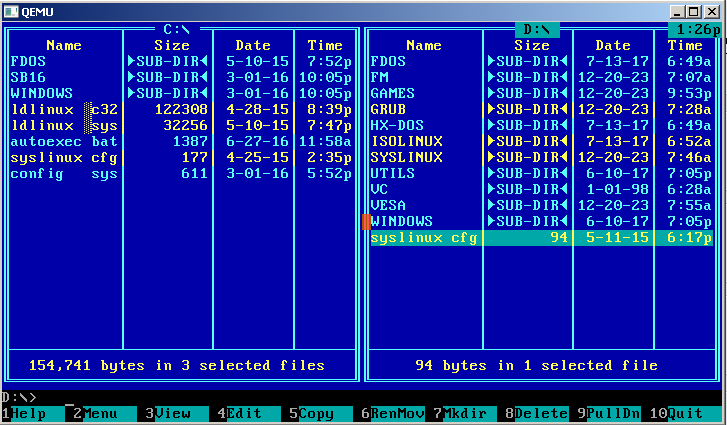Open the 2 Menu function key
This screenshot has width=727, height=425.
104,413
